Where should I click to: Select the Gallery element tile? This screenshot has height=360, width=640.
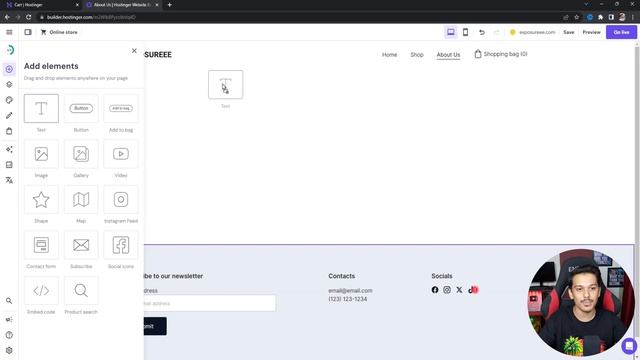click(x=81, y=154)
